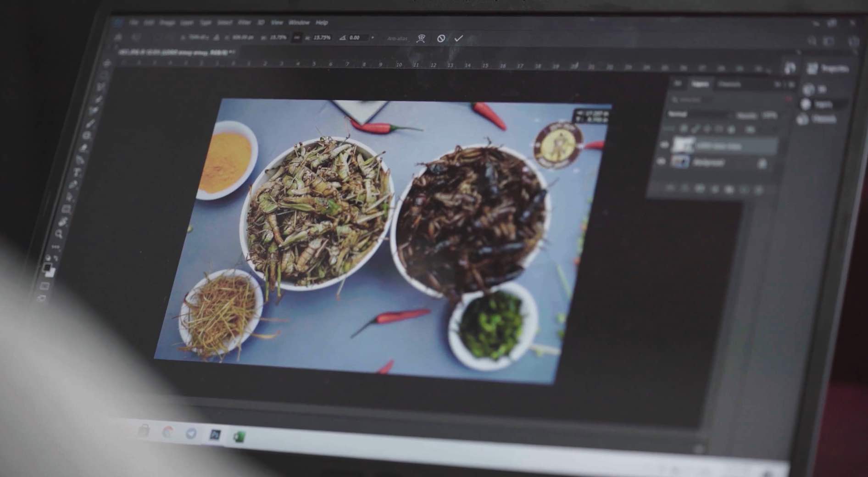Open the File menu

click(134, 22)
